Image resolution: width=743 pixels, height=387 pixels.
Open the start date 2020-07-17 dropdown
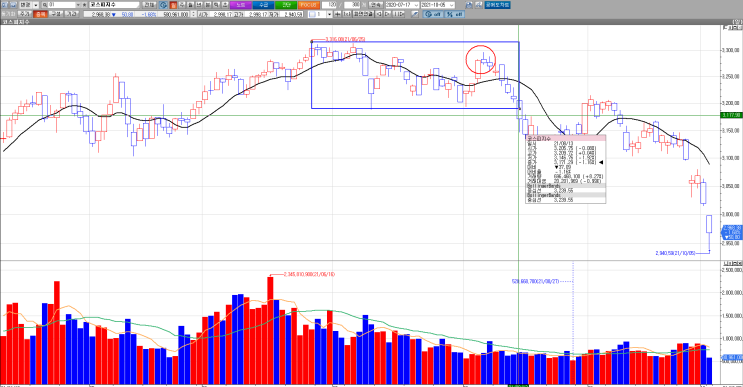pos(416,5)
